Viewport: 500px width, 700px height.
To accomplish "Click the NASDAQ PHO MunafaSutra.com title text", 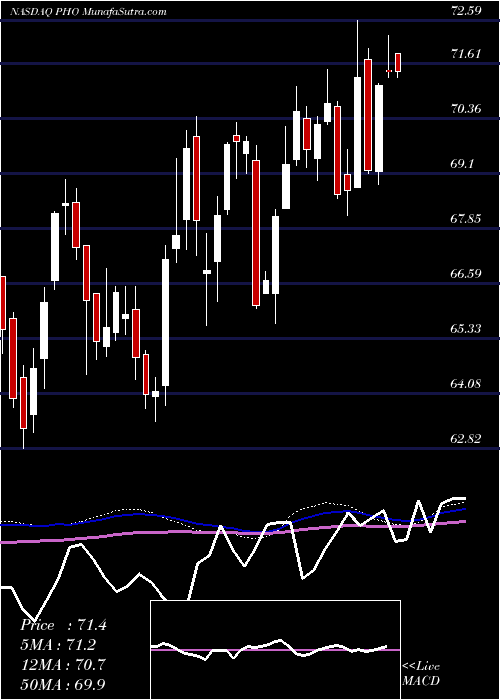I will pos(88,12).
